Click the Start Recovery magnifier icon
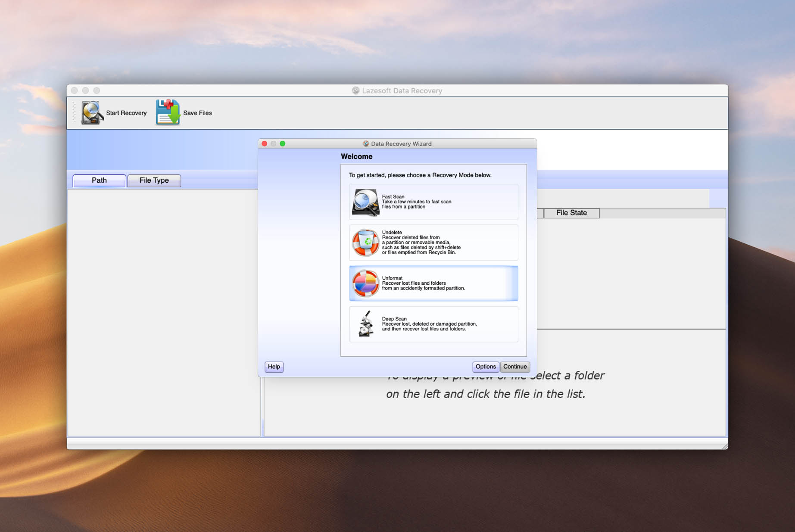The height and width of the screenshot is (532, 795). [92, 113]
